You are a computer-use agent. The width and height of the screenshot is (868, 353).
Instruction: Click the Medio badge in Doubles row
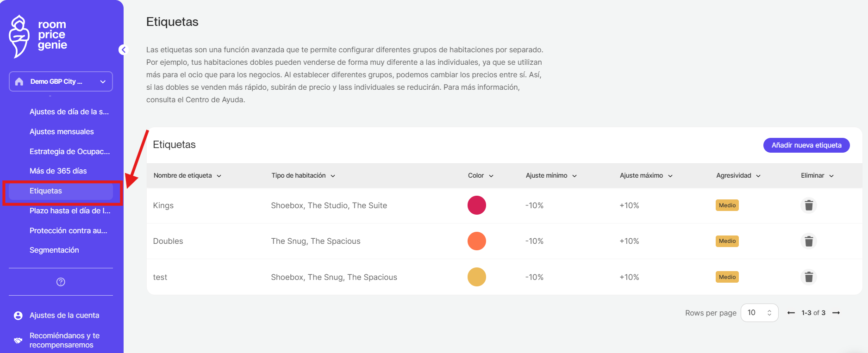point(727,241)
